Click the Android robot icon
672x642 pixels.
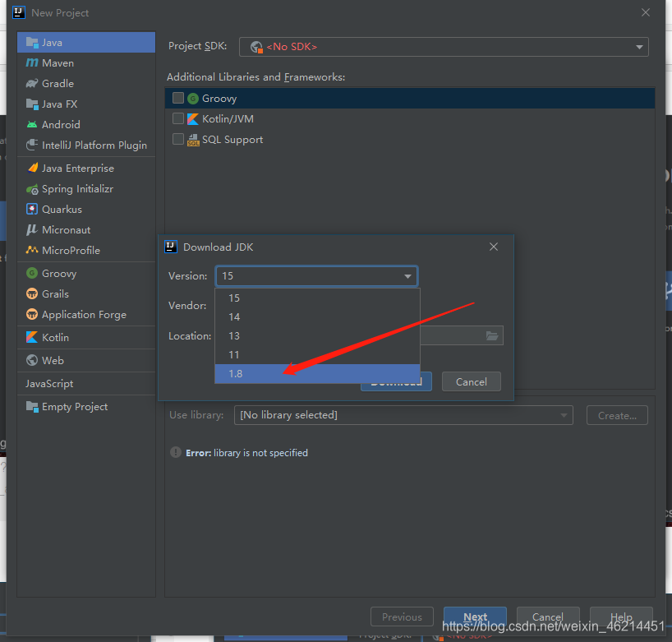tap(32, 124)
